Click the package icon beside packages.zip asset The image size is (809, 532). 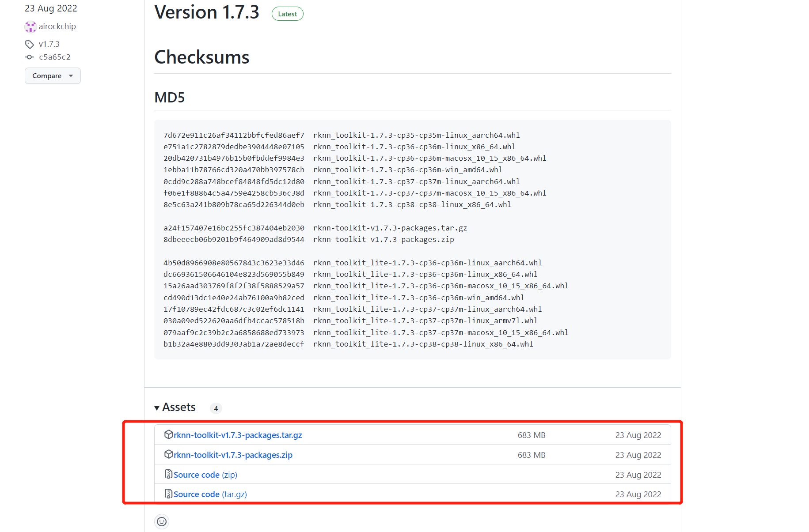[168, 454]
